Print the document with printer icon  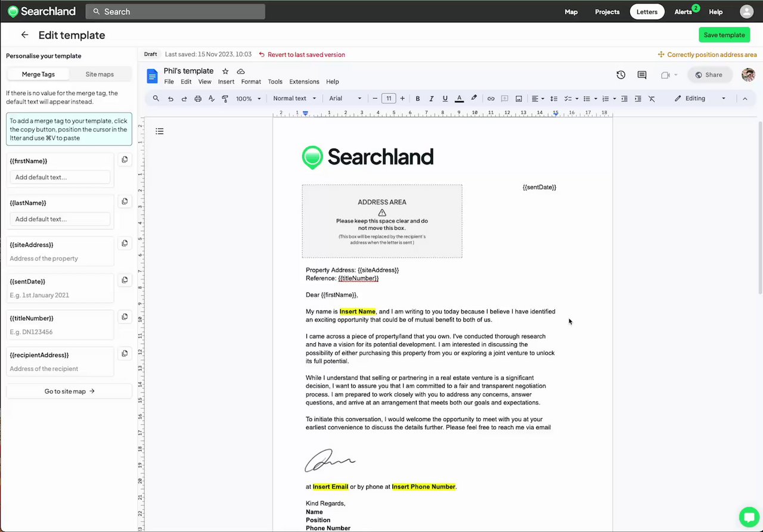click(198, 98)
